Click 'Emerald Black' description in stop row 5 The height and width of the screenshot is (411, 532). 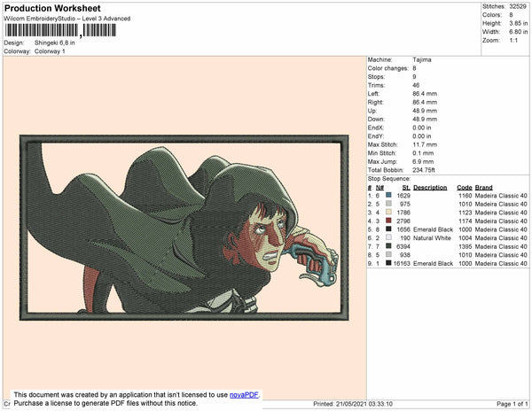point(433,229)
